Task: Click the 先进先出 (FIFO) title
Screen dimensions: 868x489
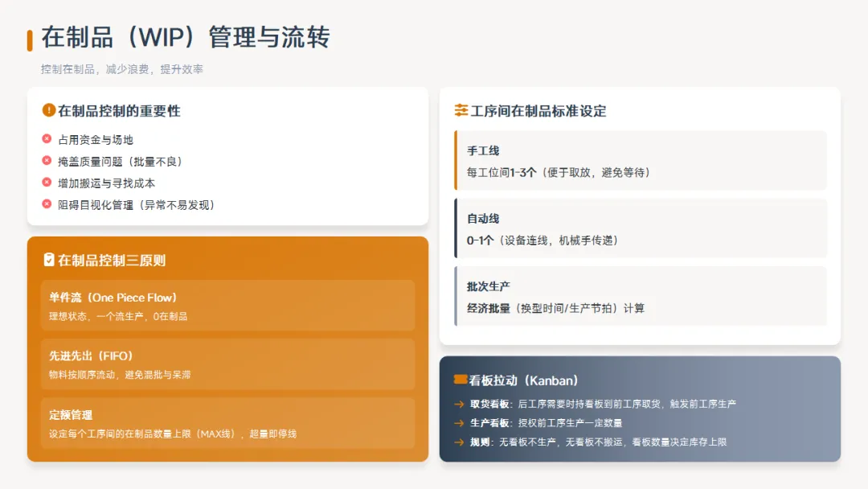Action: (x=91, y=355)
